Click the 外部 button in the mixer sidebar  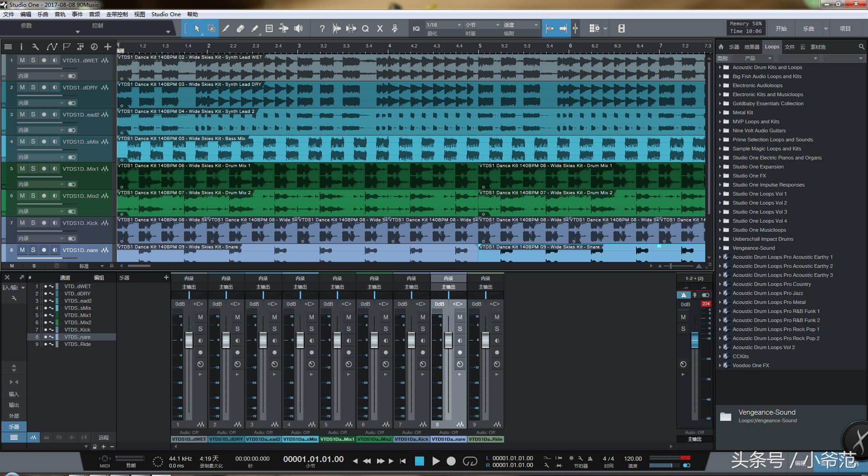click(14, 416)
